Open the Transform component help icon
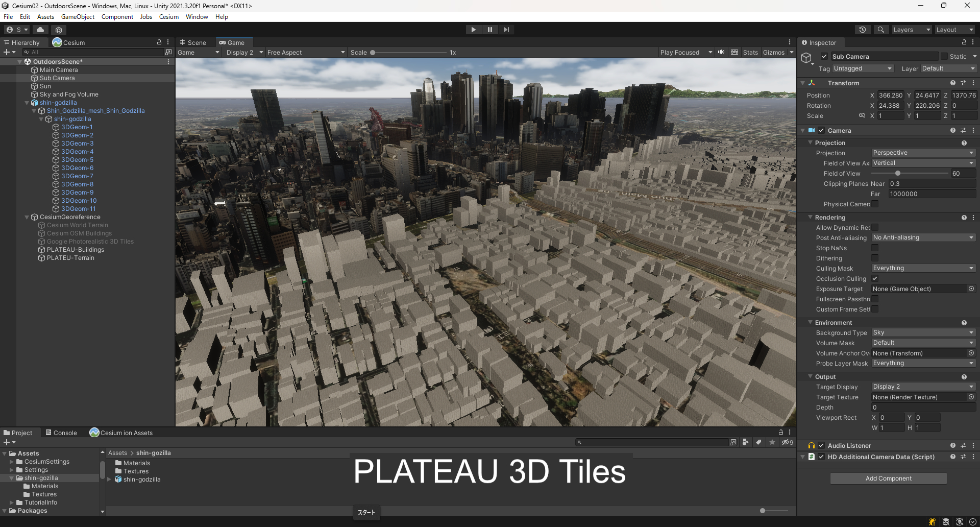Screen dimensions: 980x527 (953, 83)
